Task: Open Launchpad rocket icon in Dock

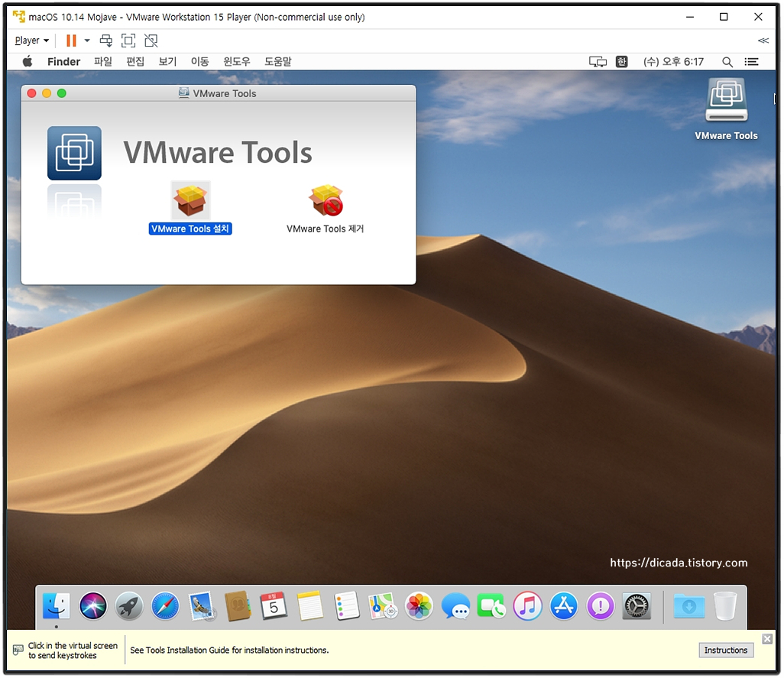Action: [x=129, y=606]
